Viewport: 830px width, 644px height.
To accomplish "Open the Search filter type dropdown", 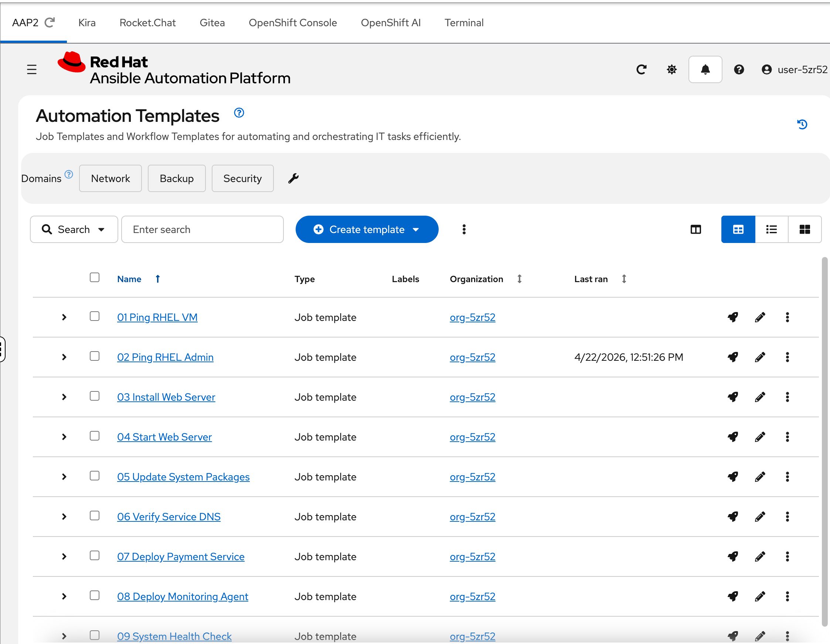I will pos(74,229).
